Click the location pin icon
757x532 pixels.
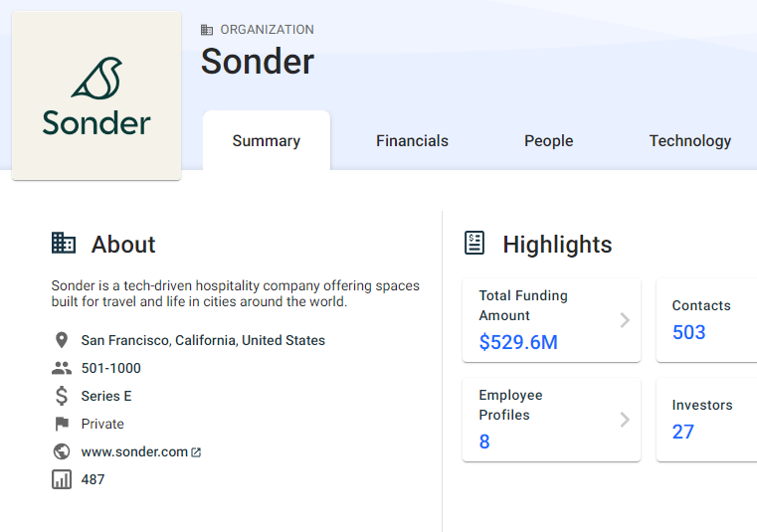(x=62, y=340)
